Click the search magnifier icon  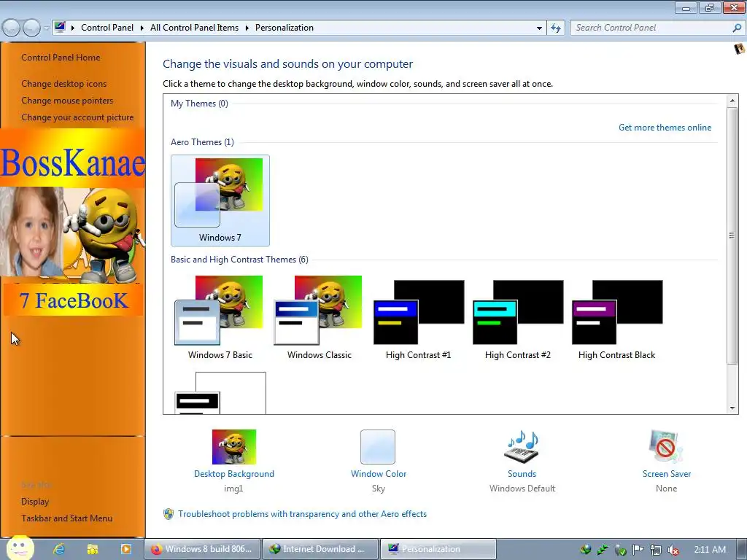coord(737,28)
